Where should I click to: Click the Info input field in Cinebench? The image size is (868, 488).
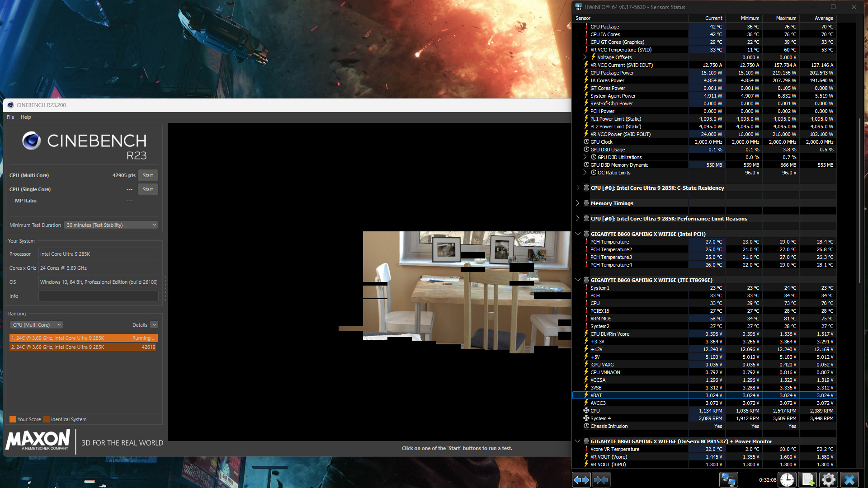(x=98, y=296)
